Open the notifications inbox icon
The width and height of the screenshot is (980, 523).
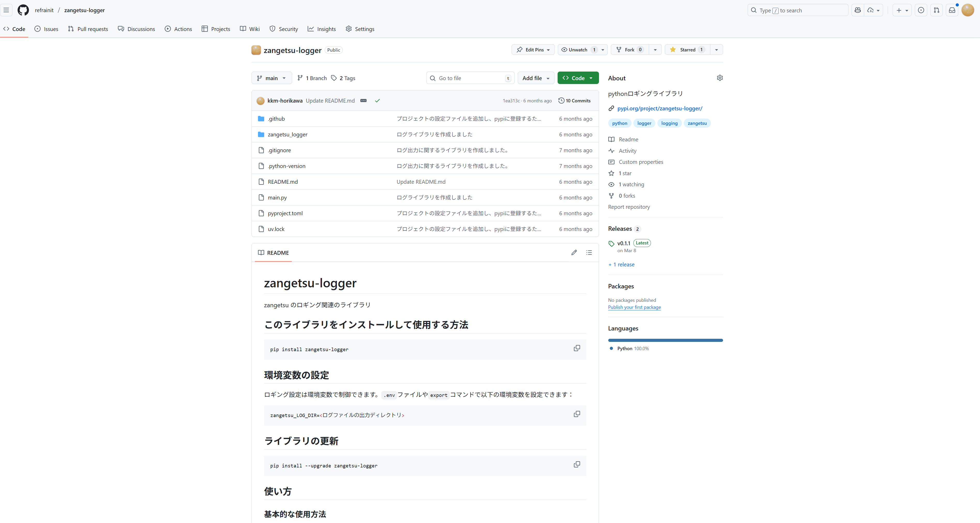[x=952, y=10]
